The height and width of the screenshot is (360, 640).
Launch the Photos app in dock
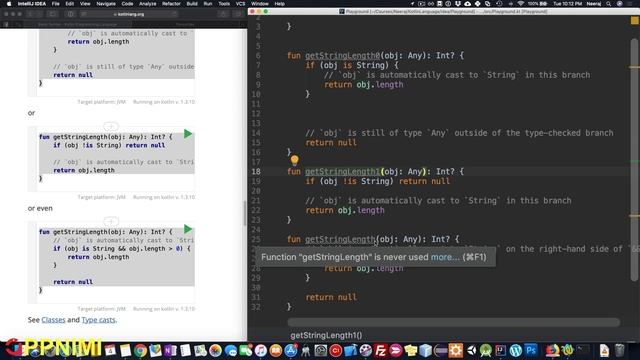click(x=215, y=350)
